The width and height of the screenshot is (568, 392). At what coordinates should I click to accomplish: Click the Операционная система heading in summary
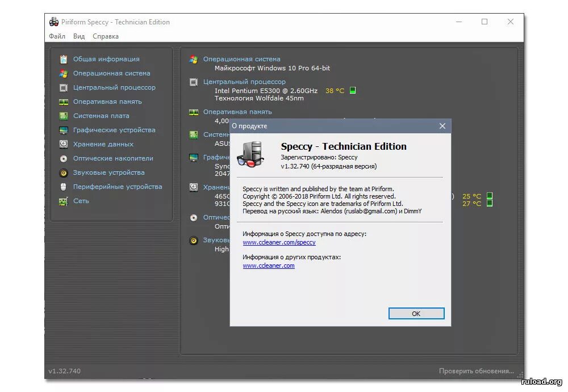pos(241,59)
